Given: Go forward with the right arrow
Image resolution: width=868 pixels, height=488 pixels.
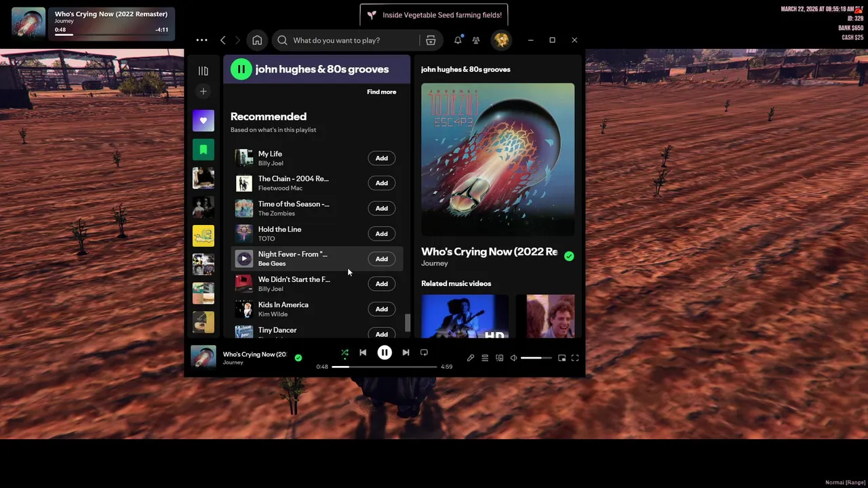Looking at the screenshot, I should [237, 40].
